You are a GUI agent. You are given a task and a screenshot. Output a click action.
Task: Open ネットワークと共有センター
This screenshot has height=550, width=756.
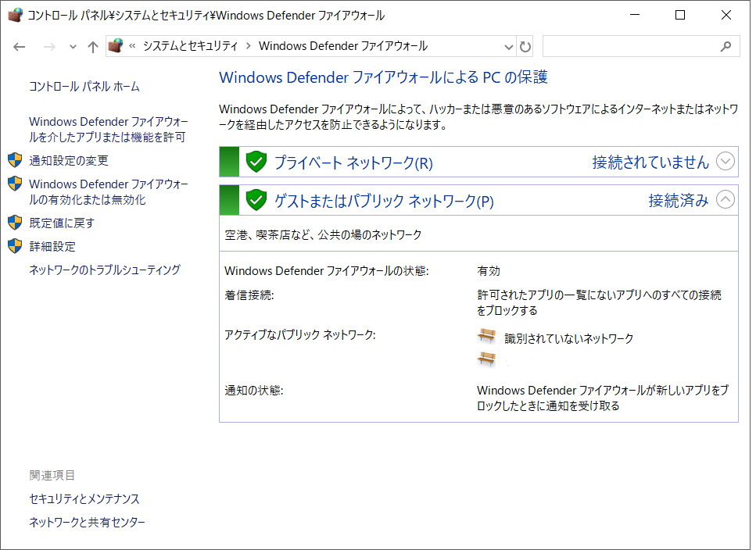[x=87, y=522]
